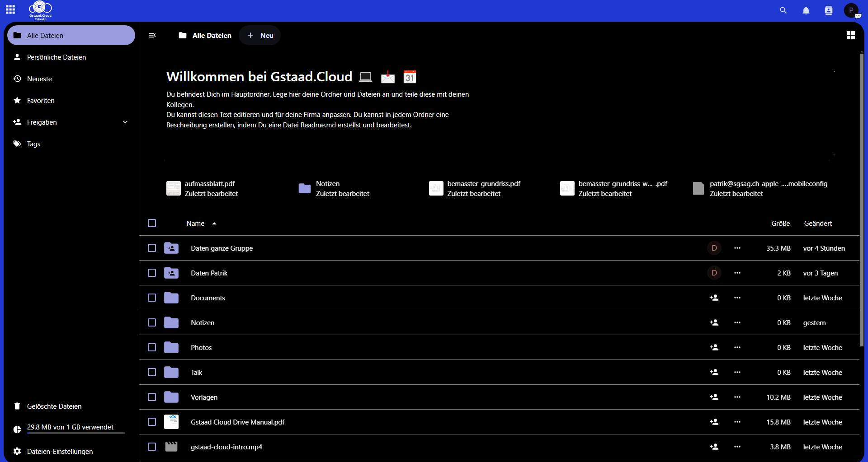Check the Daten ganze Gruppe checkbox
868x462 pixels.
[152, 248]
